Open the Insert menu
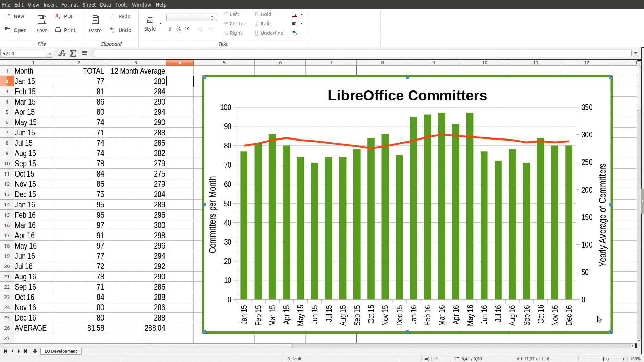644x362 pixels. tap(50, 4)
